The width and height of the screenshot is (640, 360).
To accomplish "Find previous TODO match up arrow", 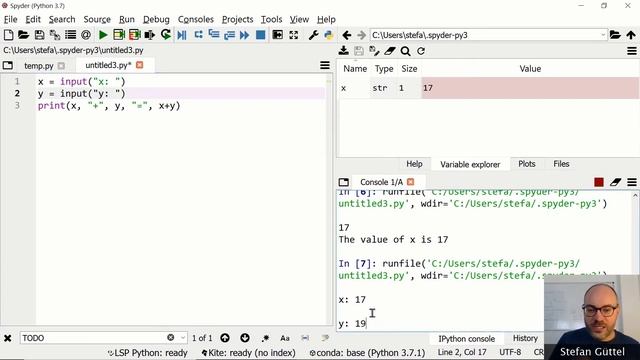I will pos(224,338).
